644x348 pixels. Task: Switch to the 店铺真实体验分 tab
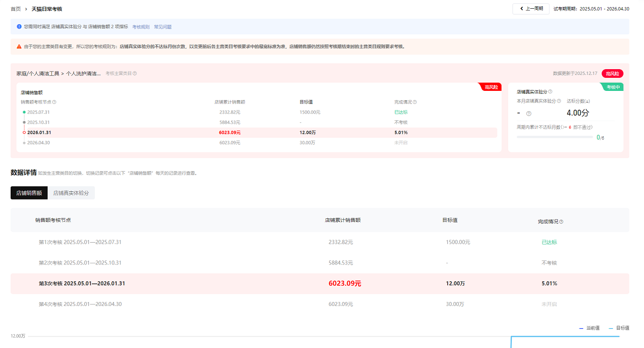pyautogui.click(x=71, y=193)
